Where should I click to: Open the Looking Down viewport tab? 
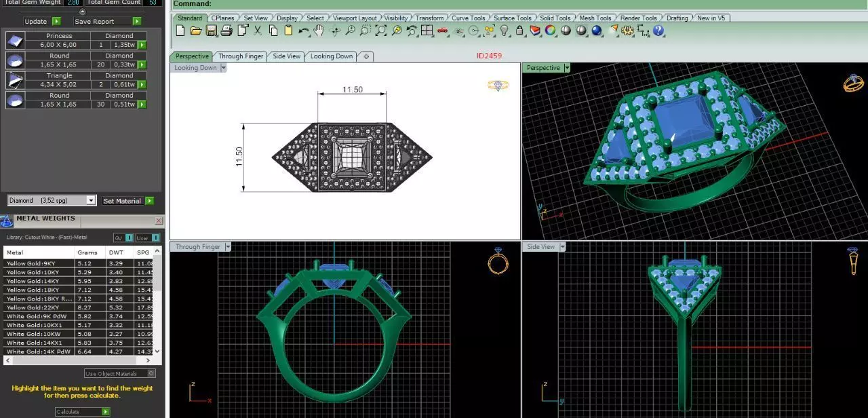click(332, 56)
